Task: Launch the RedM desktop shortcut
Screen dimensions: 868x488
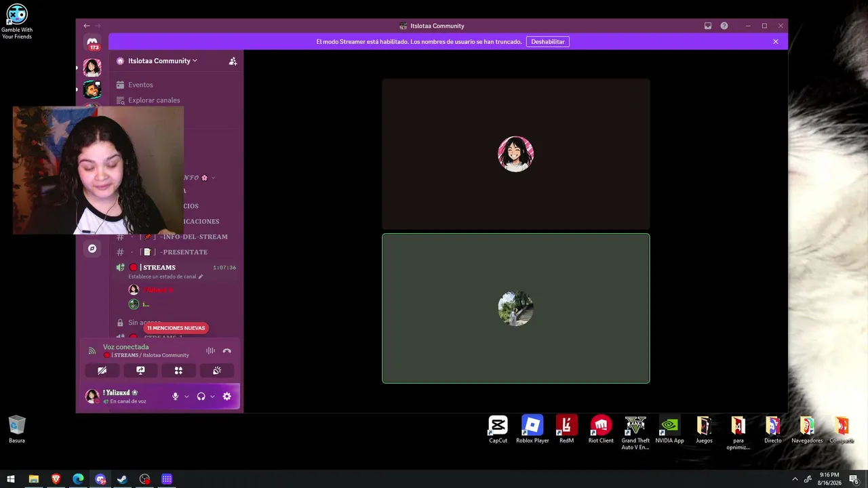Action: [x=566, y=430]
